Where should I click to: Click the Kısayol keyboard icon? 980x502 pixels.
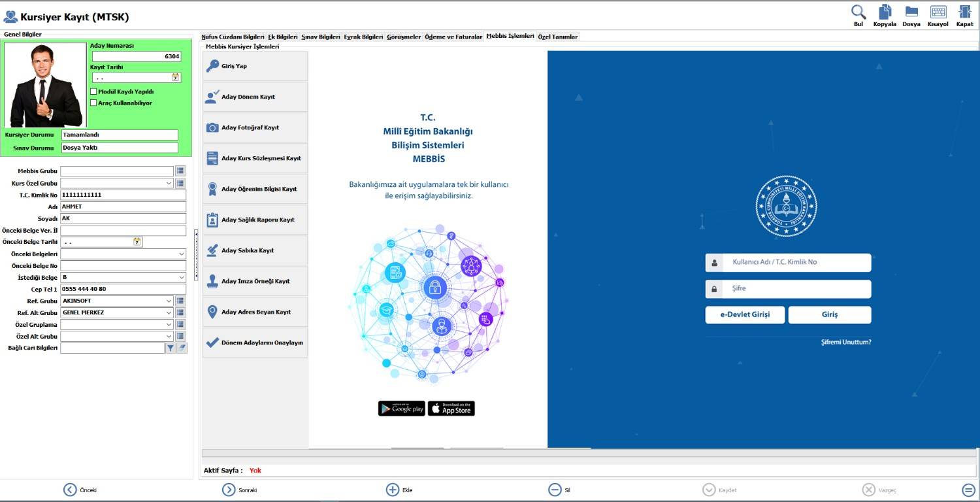[938, 12]
